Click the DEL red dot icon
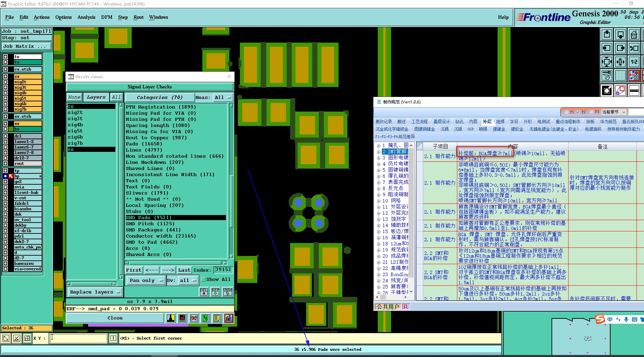Screen dimensions: 644x357 204,292
